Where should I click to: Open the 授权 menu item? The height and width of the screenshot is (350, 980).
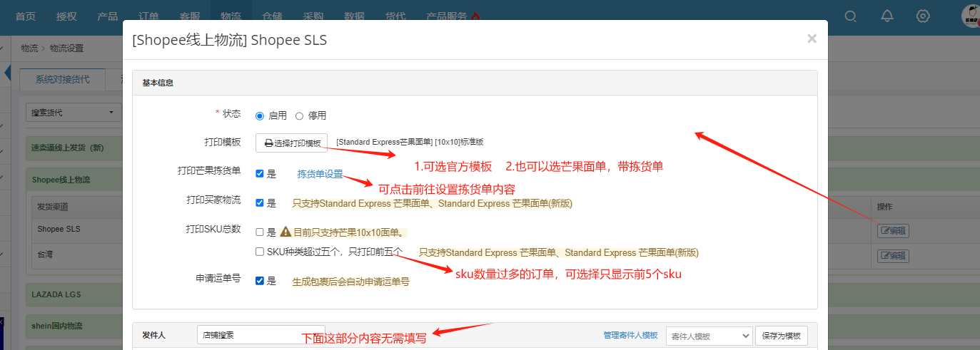click(66, 16)
